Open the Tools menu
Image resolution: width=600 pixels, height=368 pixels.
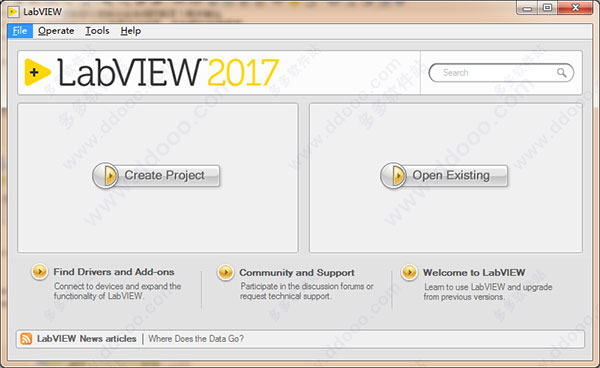(x=97, y=31)
